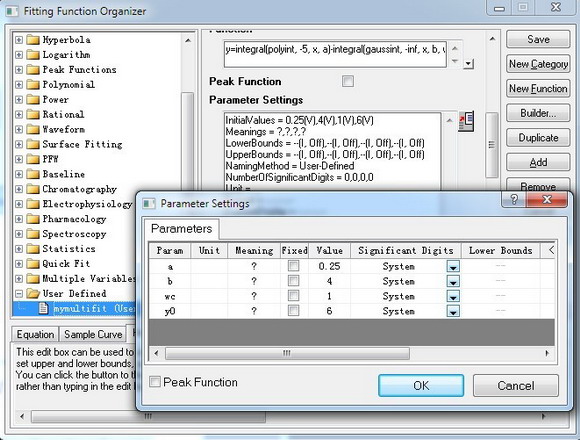This screenshot has width=580, height=440.
Task: Select the mymultifit tree item
Action: (x=94, y=308)
